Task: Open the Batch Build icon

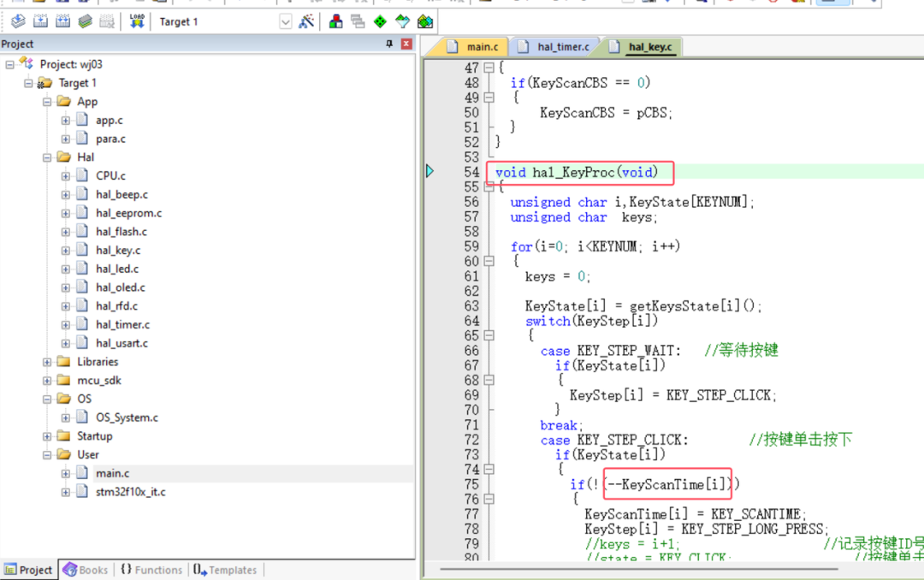Action: [86, 21]
